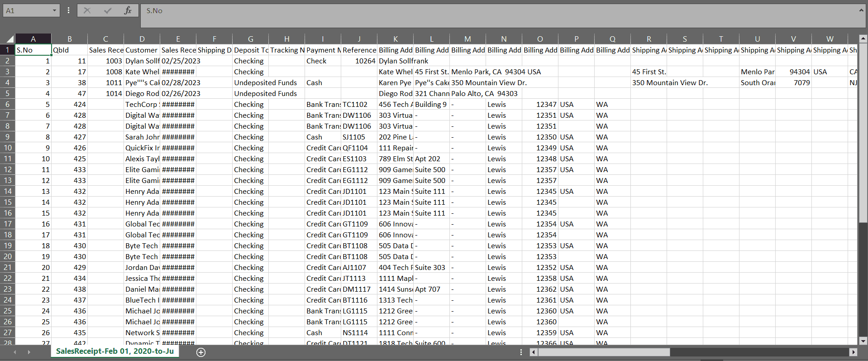
Task: Click reference cell ES1103
Action: pyautogui.click(x=359, y=159)
